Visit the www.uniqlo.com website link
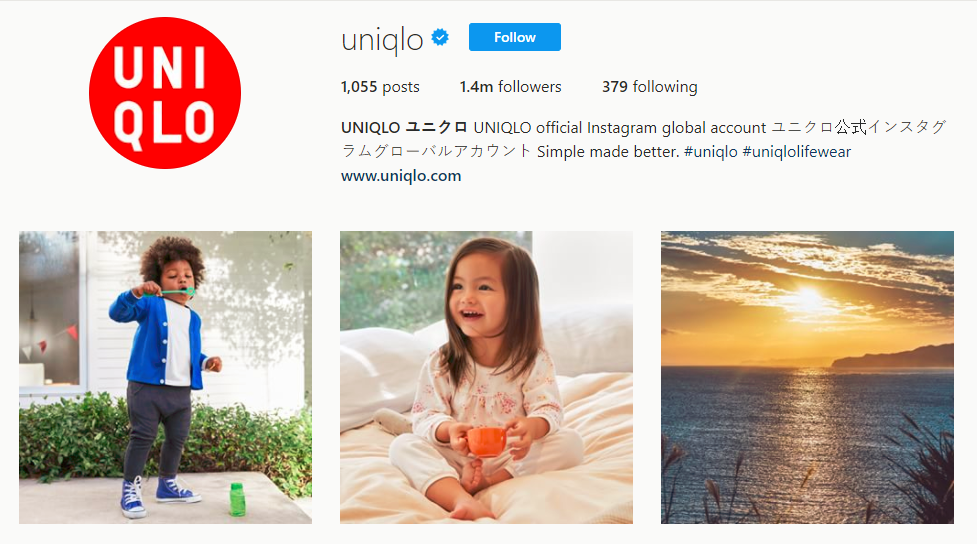This screenshot has height=544, width=977. [401, 176]
